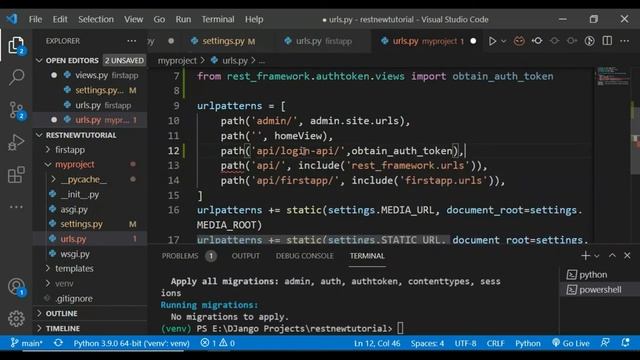Image resolution: width=640 pixels, height=360 pixels.
Task: Open the File menu
Action: point(36,19)
